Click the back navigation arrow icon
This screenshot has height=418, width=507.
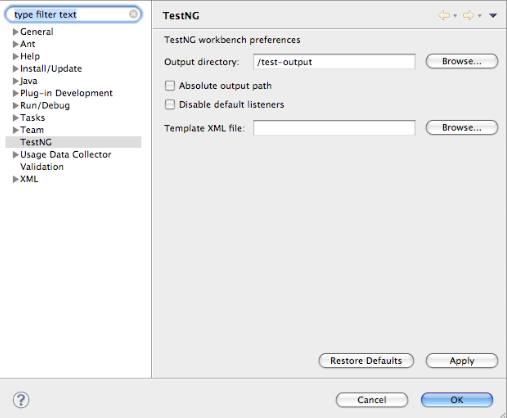[444, 15]
